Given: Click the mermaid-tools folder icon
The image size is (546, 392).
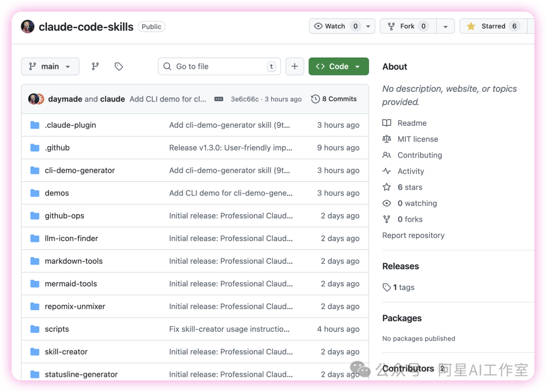Looking at the screenshot, I should [35, 284].
